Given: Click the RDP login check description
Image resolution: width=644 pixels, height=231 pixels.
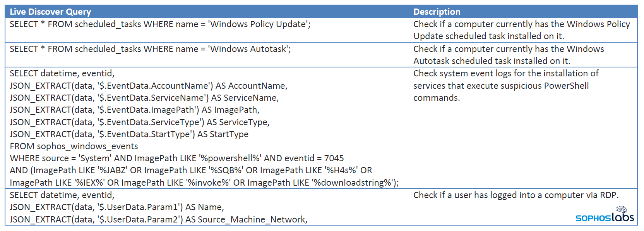Looking at the screenshot, I should pos(516,195).
